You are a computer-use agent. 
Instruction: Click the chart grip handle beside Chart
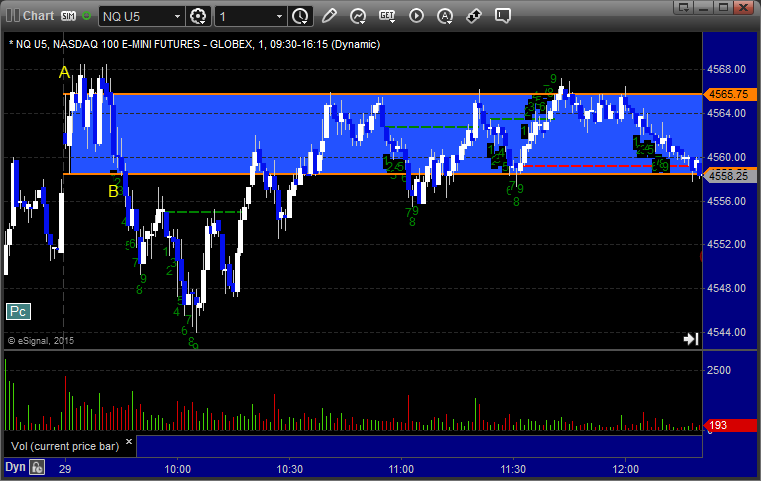(13, 16)
